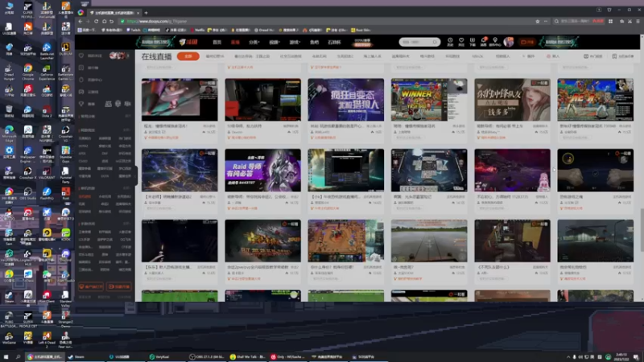Open the user avatar in the site header
This screenshot has width=644, height=362.
click(x=509, y=42)
